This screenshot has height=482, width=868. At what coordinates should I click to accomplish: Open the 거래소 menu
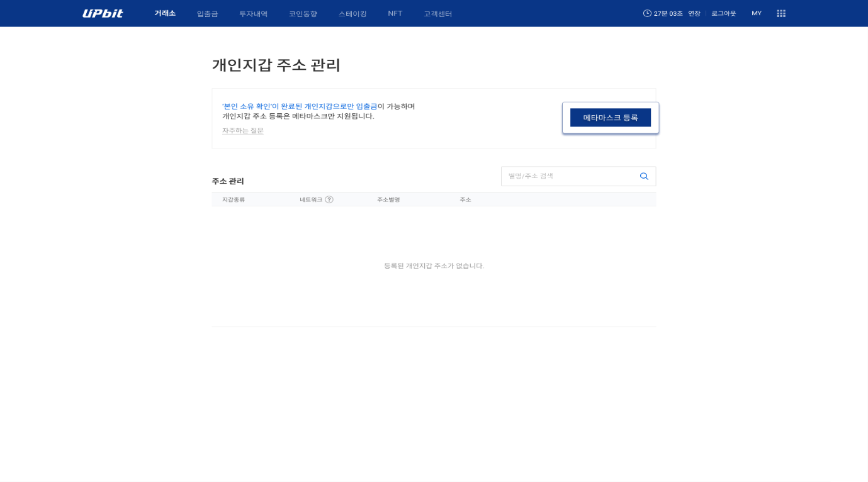coord(165,13)
